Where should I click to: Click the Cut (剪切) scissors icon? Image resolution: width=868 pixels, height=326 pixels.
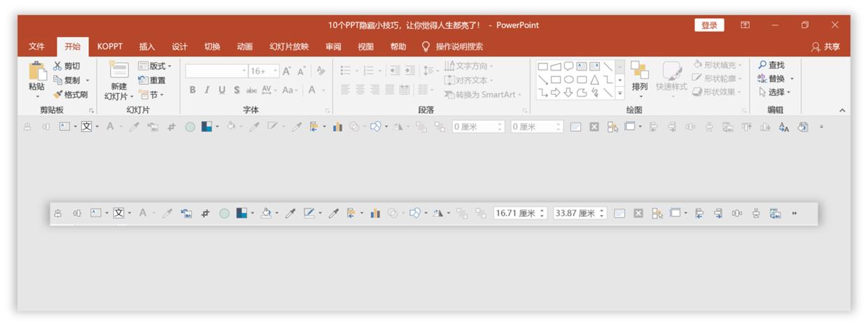(58, 66)
